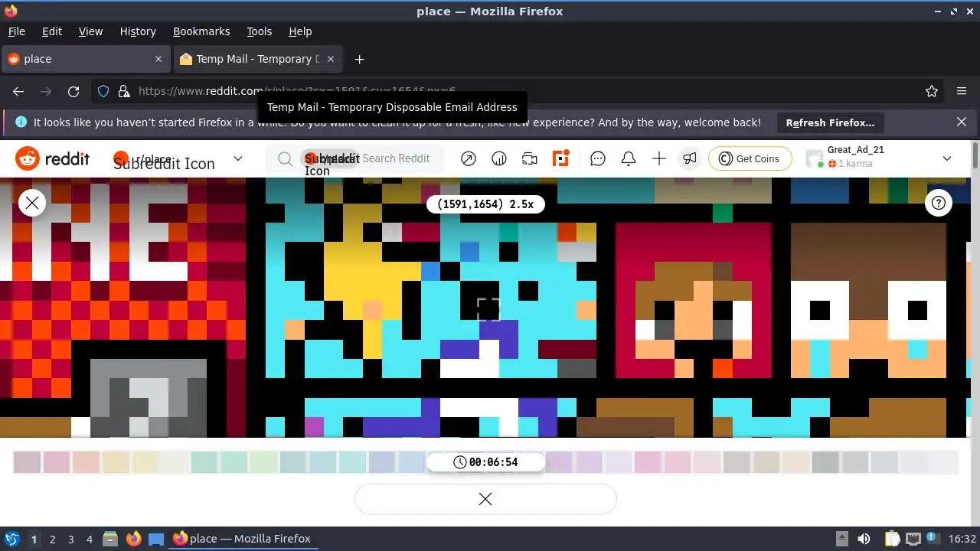Go to the Reddit home logo

pos(52,158)
